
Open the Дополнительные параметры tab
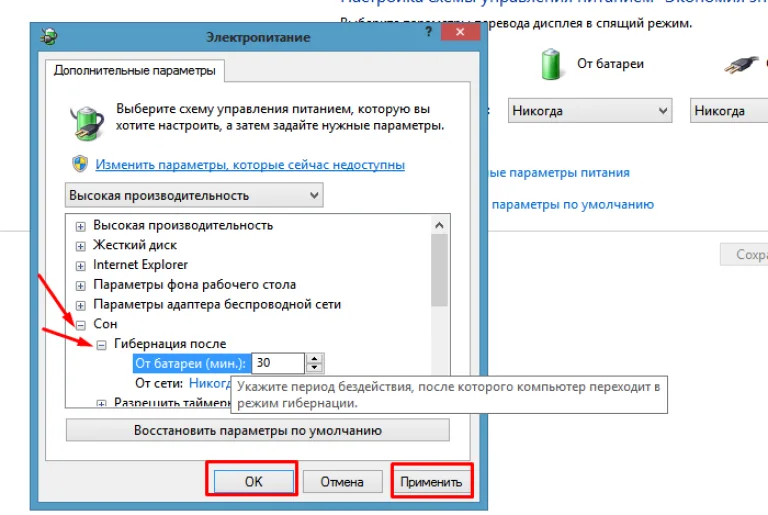[135, 71]
